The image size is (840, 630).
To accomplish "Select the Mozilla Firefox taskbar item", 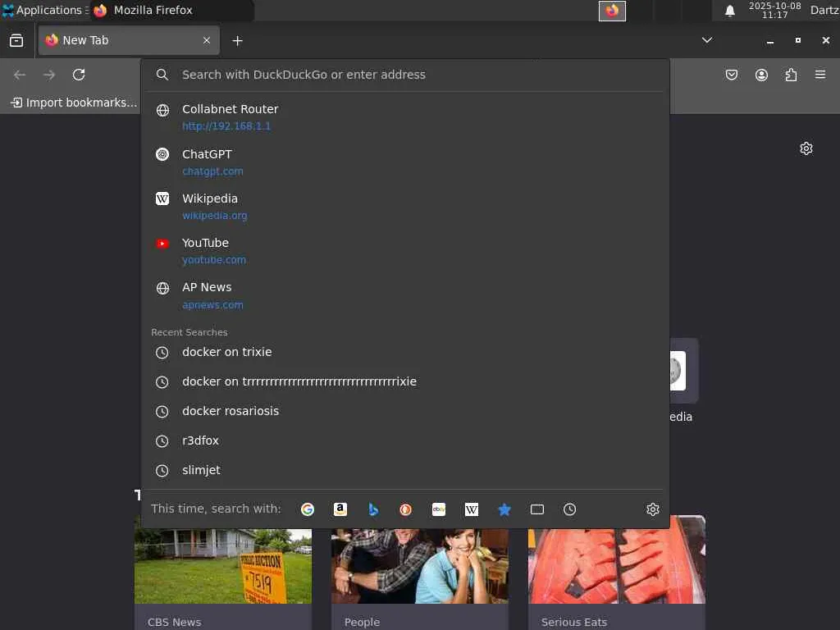I will point(171,10).
